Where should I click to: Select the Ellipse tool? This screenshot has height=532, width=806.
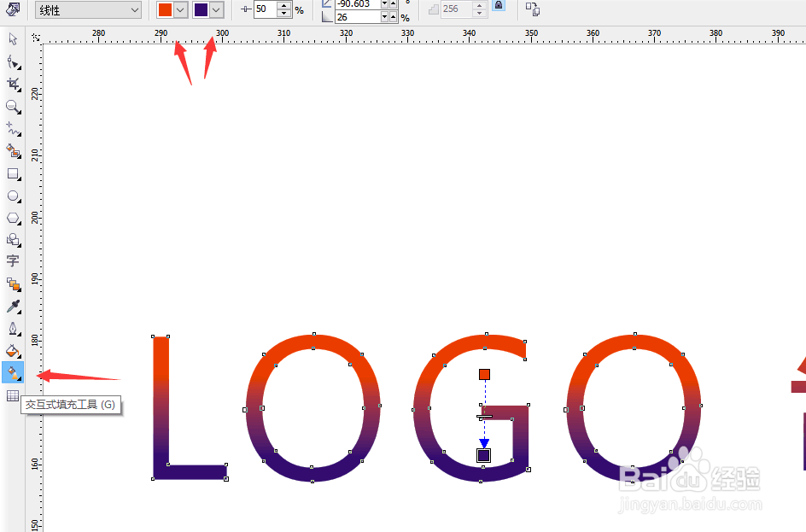[12, 196]
